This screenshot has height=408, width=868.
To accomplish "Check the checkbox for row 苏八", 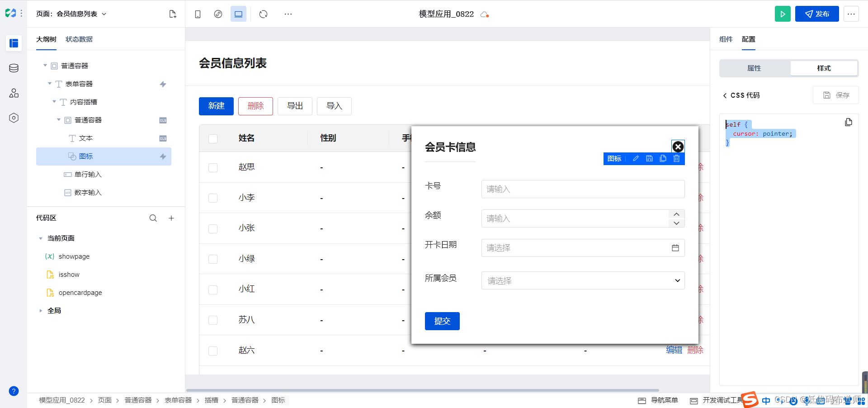I will pyautogui.click(x=213, y=320).
